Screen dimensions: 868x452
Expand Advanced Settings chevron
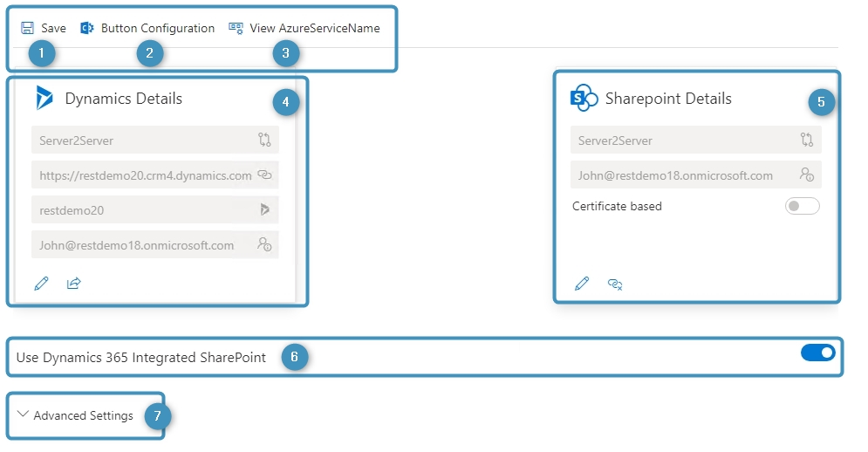point(23,414)
